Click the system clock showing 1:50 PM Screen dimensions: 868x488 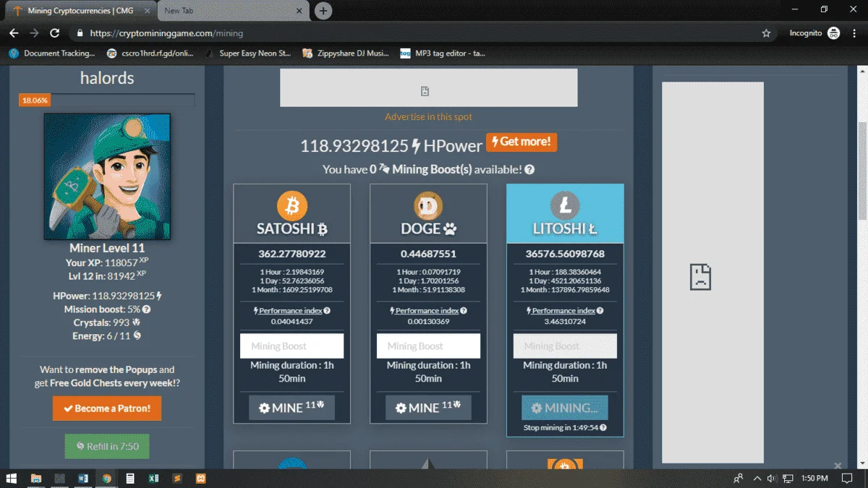tap(815, 479)
